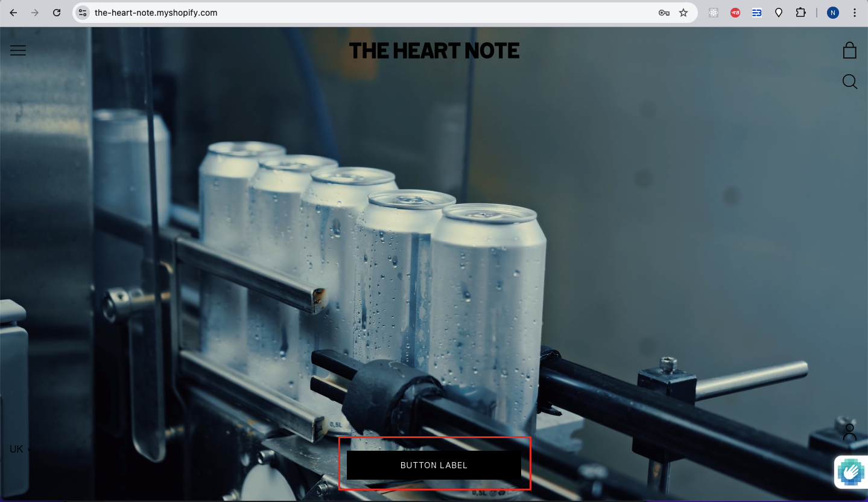Open the Chrome profile N avatar
The image size is (868, 502).
coord(833,13)
